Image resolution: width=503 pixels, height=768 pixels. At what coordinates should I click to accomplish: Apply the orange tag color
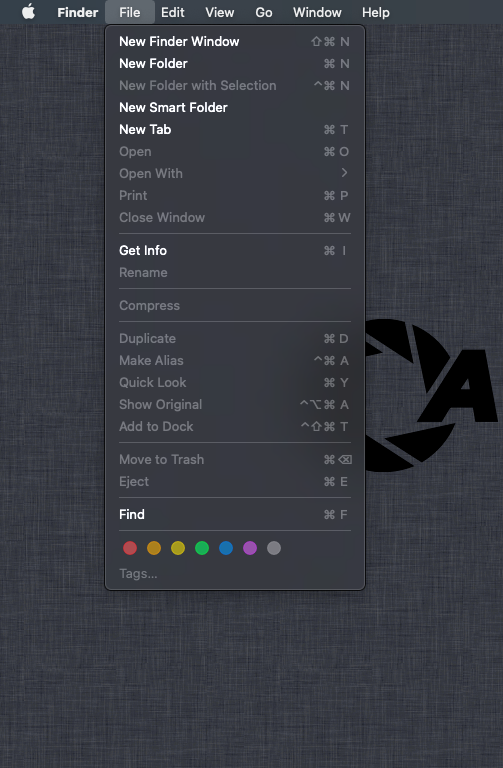[x=154, y=548]
